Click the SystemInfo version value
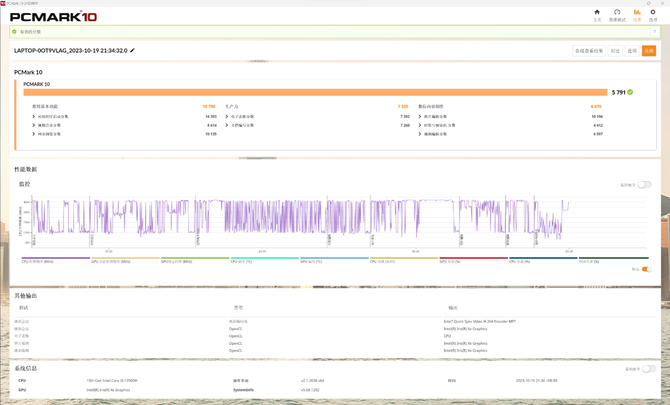This screenshot has height=405, width=670. click(309, 390)
